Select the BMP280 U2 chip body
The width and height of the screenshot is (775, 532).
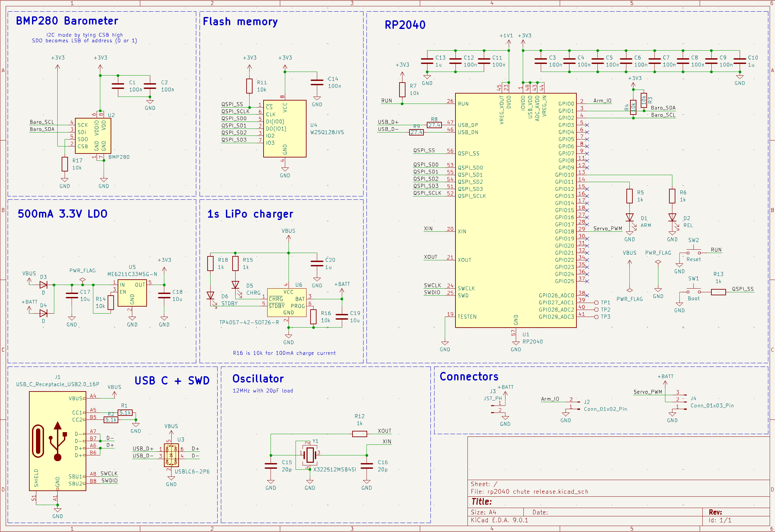pos(93,135)
